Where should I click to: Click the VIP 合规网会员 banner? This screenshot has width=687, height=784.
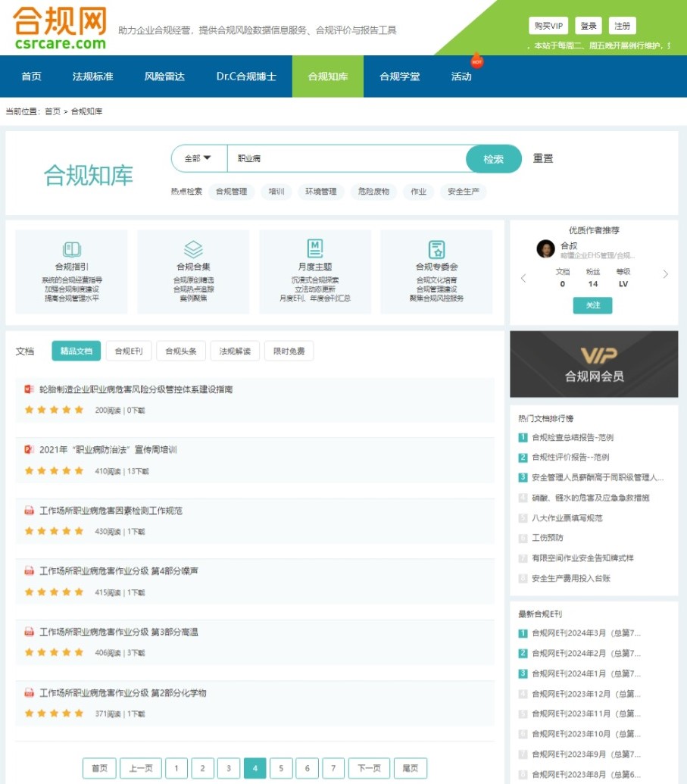pyautogui.click(x=594, y=364)
